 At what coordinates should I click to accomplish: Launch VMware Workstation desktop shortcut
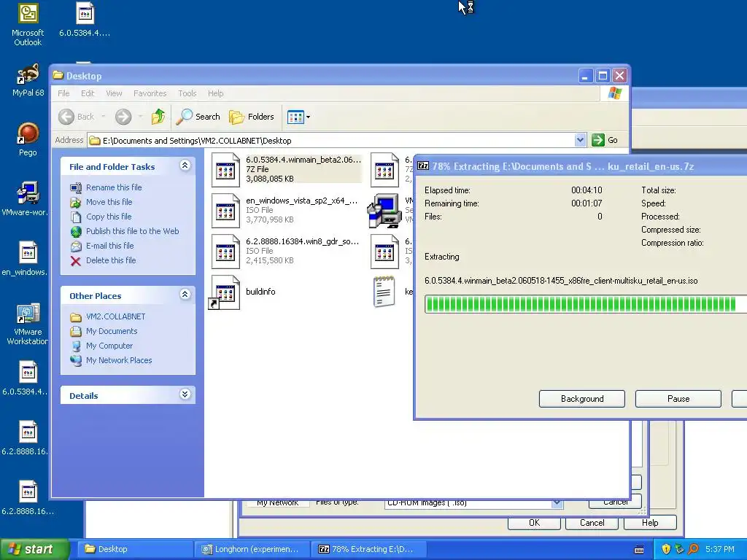pos(28,323)
